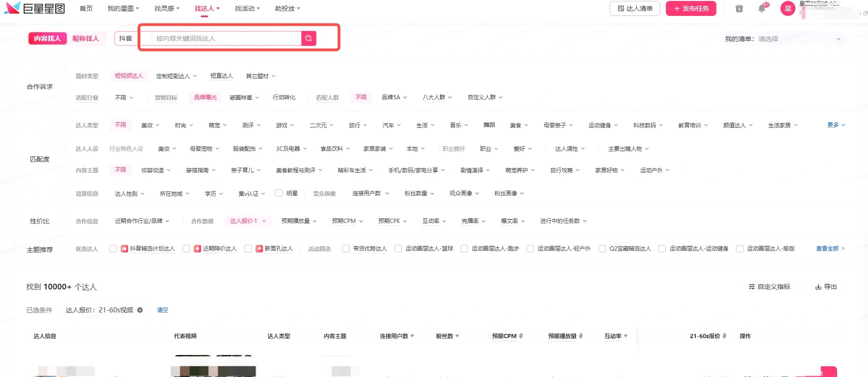
Task: Check 运动圈层达人-轻户外 checkbox
Action: click(x=530, y=249)
